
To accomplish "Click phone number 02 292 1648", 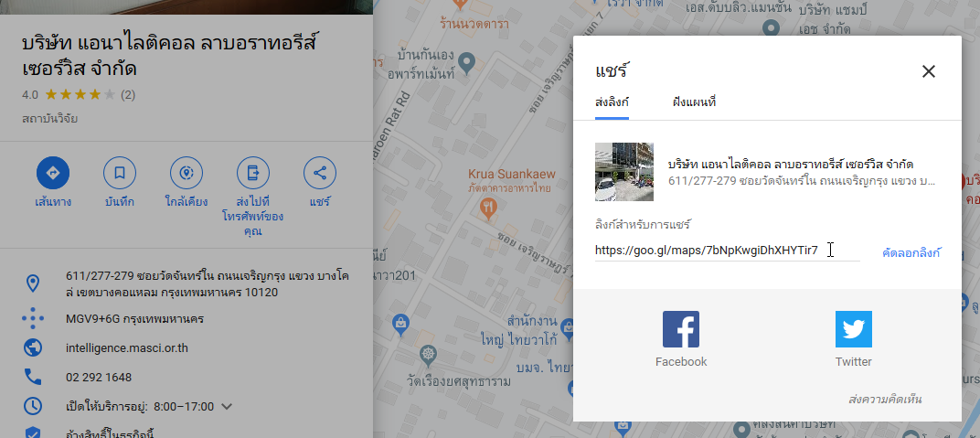I will pos(99,378).
